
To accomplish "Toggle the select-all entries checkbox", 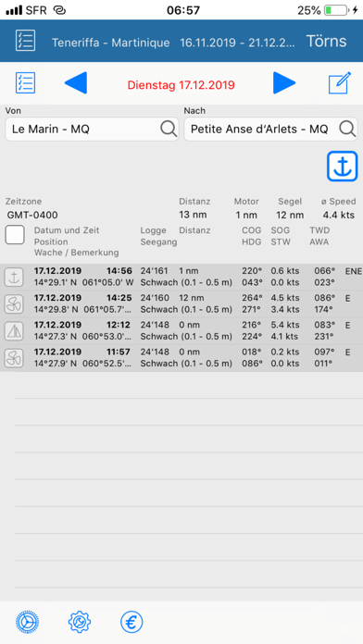I will click(15, 235).
